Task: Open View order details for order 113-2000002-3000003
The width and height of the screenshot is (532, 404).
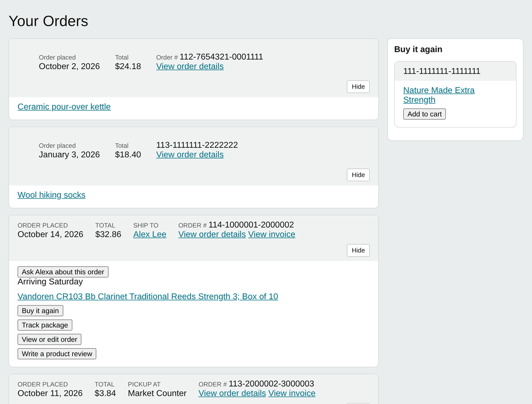Action: pyautogui.click(x=232, y=393)
